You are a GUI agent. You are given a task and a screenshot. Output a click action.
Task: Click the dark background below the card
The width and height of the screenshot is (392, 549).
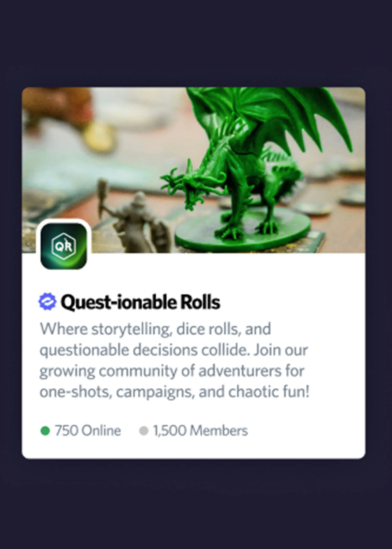196,505
